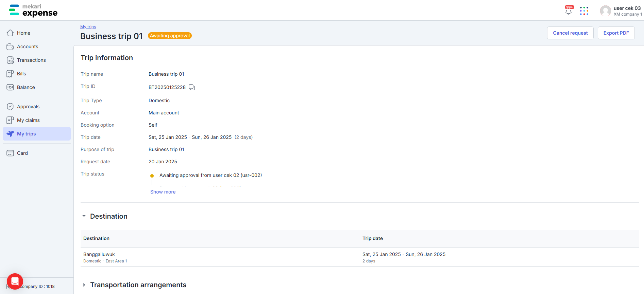Open the red chat support bubble
644x294 pixels.
click(x=15, y=281)
